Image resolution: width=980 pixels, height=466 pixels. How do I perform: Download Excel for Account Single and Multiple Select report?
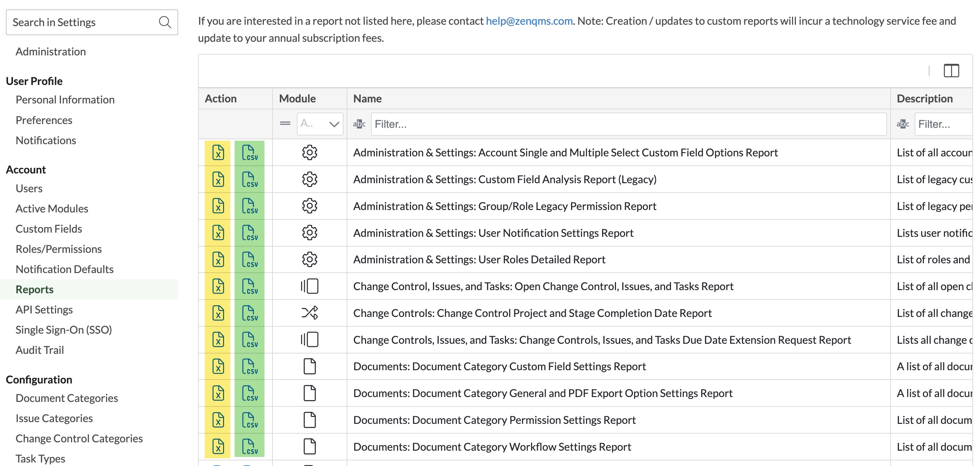click(218, 153)
